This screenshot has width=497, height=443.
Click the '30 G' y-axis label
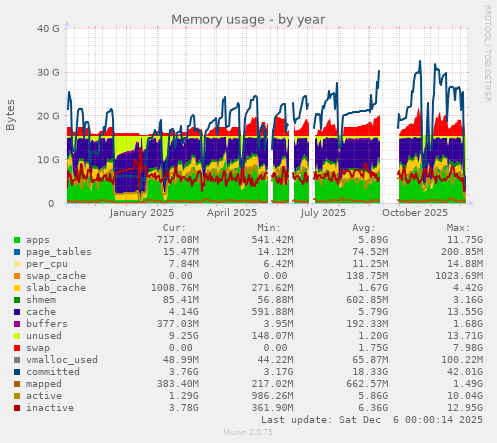click(48, 72)
